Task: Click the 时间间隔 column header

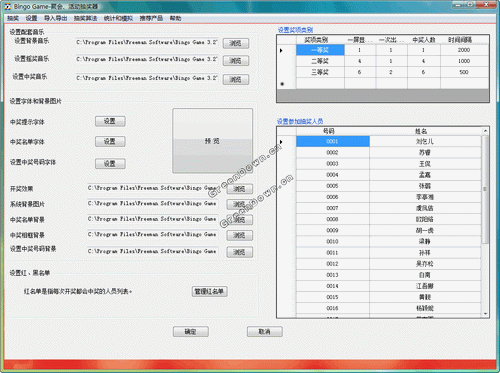Action: [x=464, y=40]
